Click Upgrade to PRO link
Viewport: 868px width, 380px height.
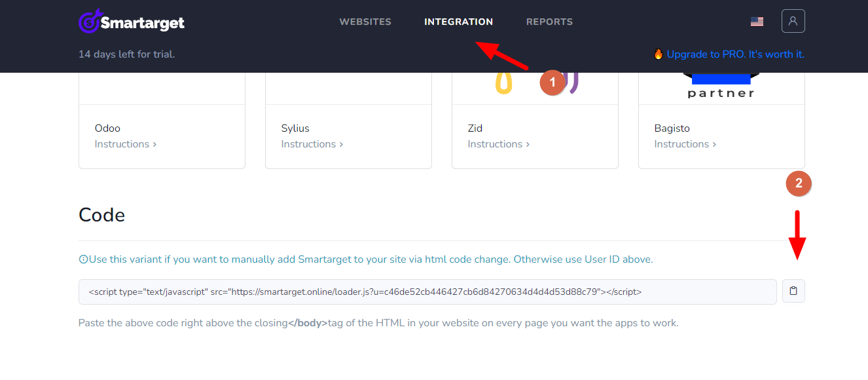tap(735, 54)
